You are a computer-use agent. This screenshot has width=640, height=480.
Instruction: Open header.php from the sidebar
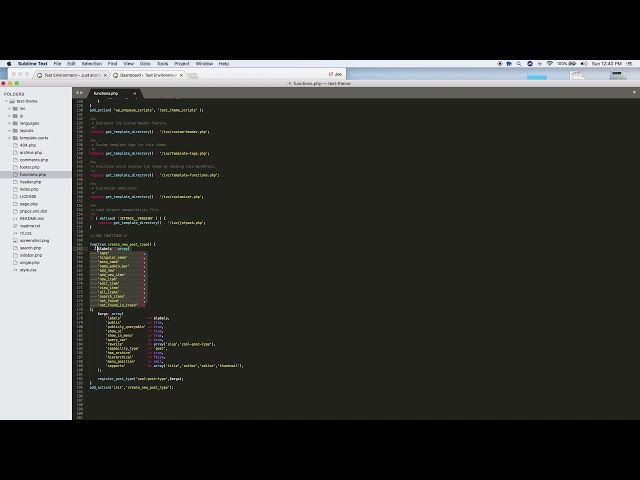click(30, 182)
